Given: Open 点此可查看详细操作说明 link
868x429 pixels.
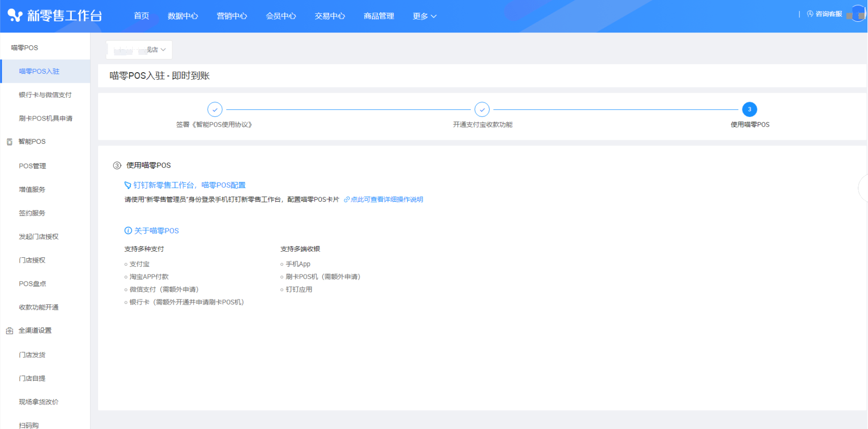Looking at the screenshot, I should coord(387,200).
